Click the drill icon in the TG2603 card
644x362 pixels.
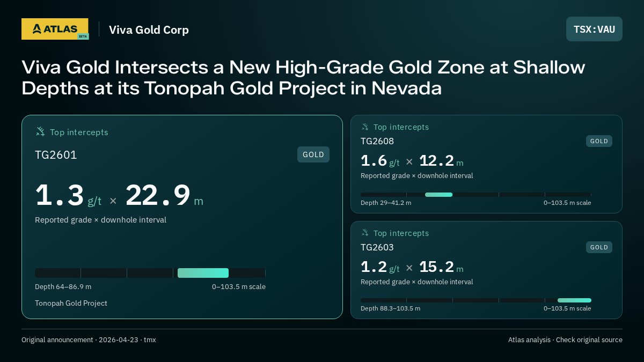[x=365, y=233]
